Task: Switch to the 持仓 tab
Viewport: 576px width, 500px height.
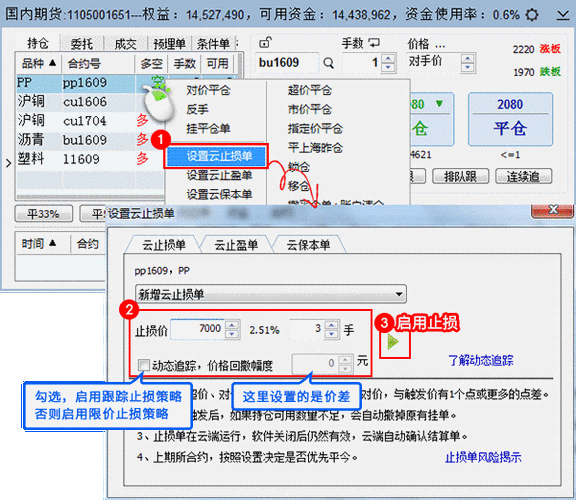Action: (37, 44)
